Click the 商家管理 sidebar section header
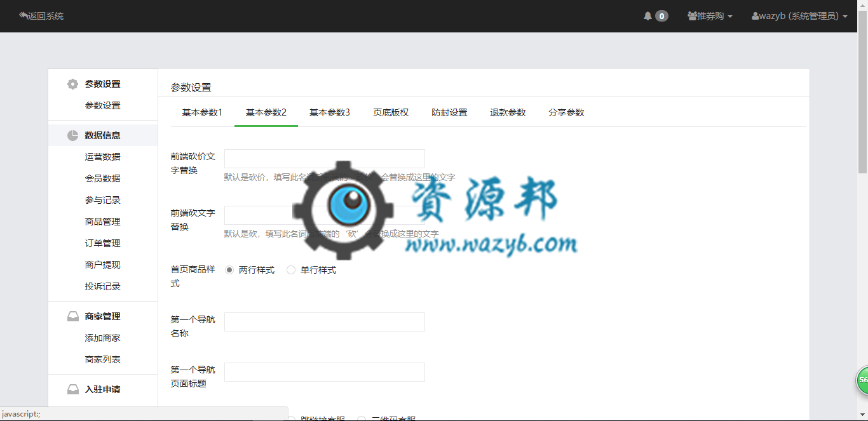The image size is (868, 421). coord(103,316)
